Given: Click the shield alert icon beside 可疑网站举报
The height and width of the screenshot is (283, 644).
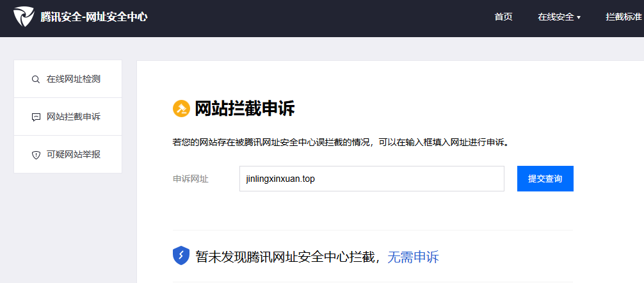Looking at the screenshot, I should click(x=36, y=155).
